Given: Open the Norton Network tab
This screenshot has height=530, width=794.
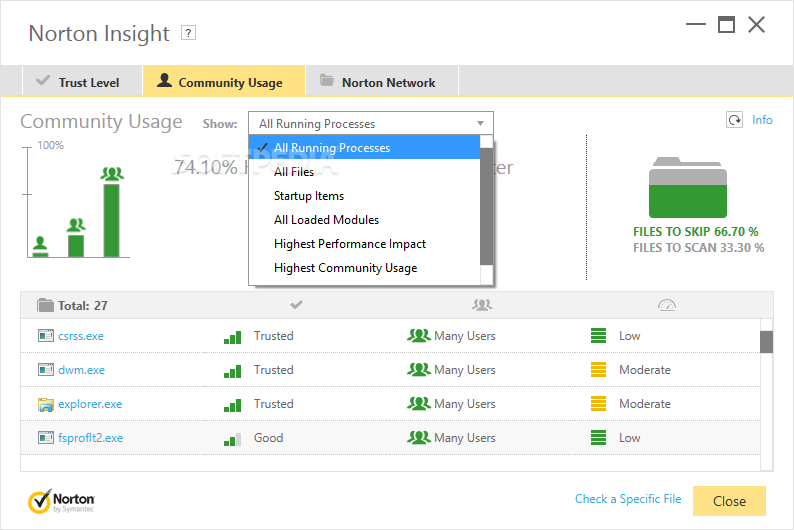Looking at the screenshot, I should pyautogui.click(x=382, y=81).
